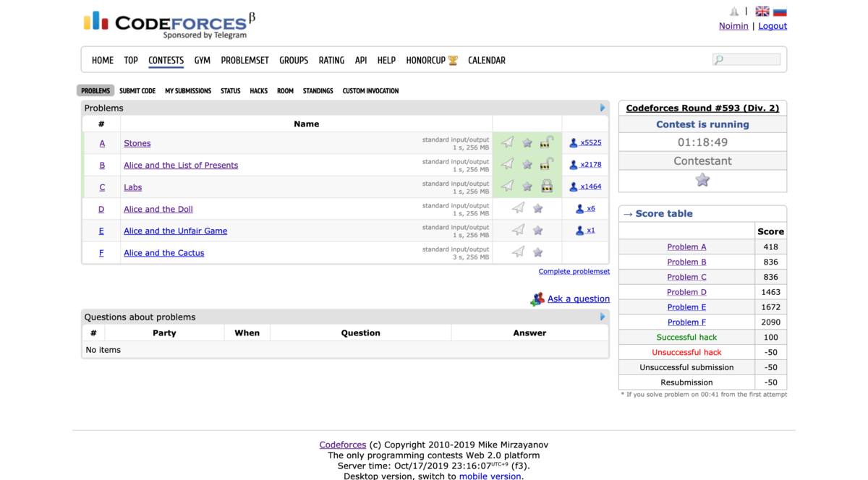Click the problem letter E link

101,231
